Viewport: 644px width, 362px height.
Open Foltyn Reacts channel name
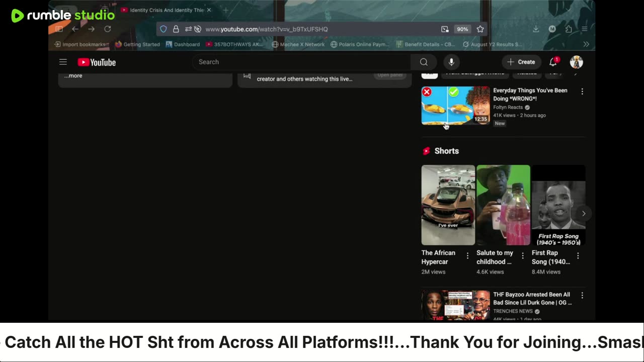pyautogui.click(x=508, y=107)
